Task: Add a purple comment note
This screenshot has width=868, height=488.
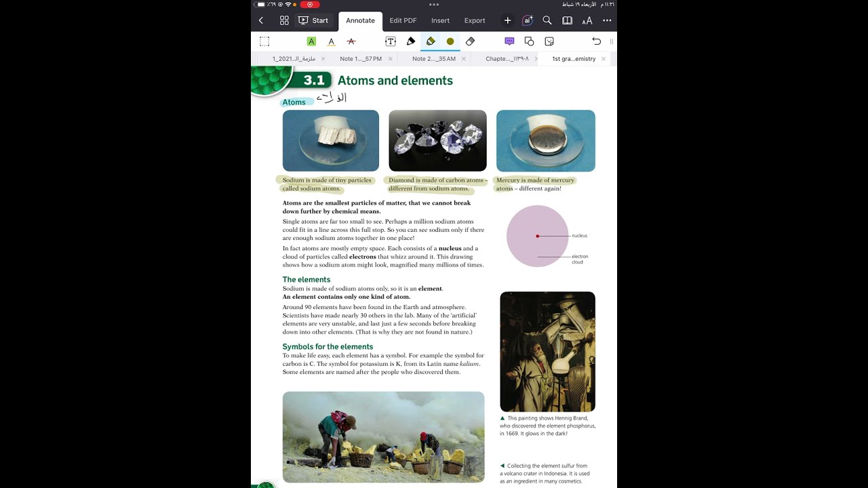Action: (509, 41)
